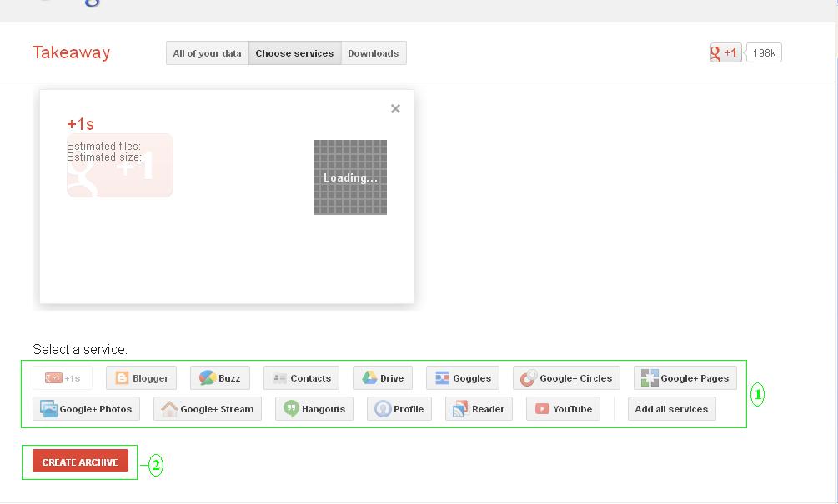Add the Contacts service

(301, 378)
